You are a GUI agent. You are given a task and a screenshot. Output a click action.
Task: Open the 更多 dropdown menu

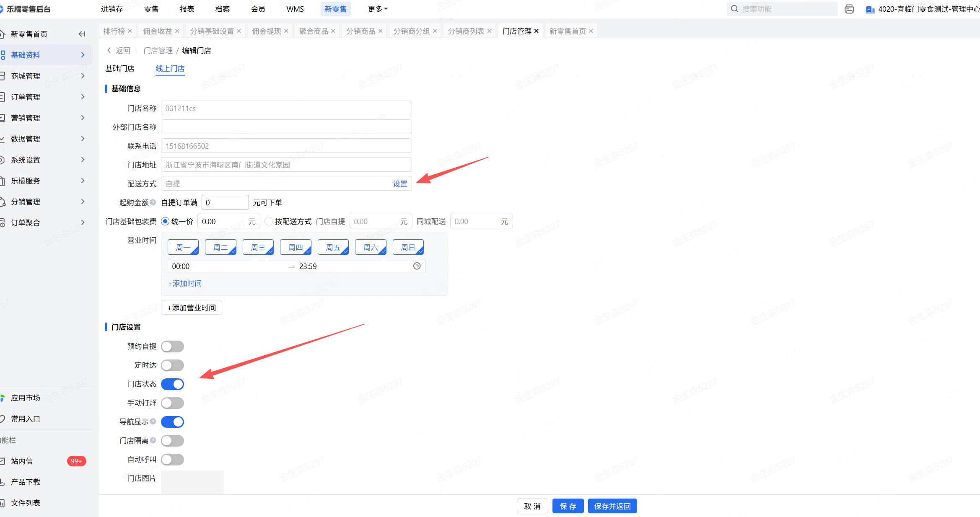(x=377, y=9)
